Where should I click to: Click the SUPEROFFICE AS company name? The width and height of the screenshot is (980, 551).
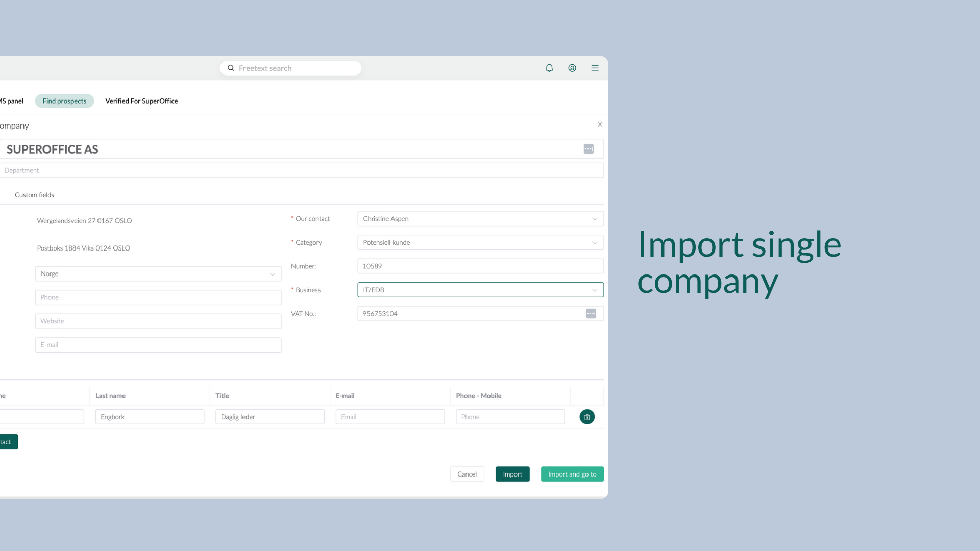click(x=52, y=149)
